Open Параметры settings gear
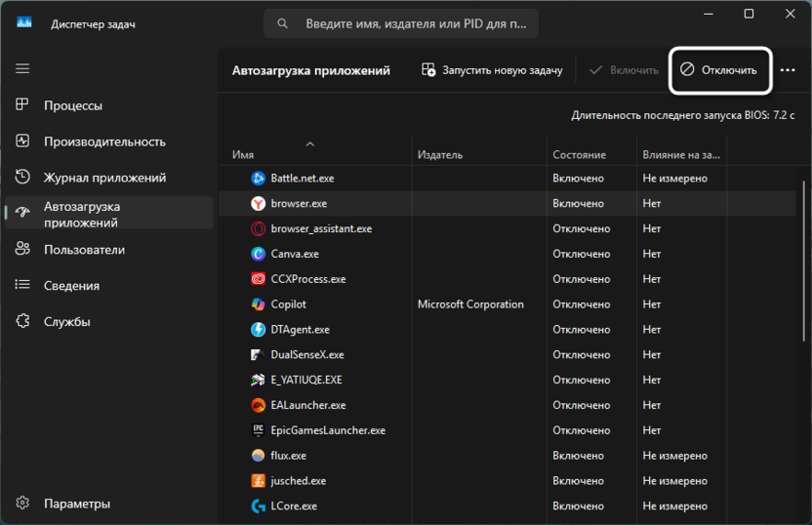This screenshot has height=525, width=812. click(x=22, y=505)
